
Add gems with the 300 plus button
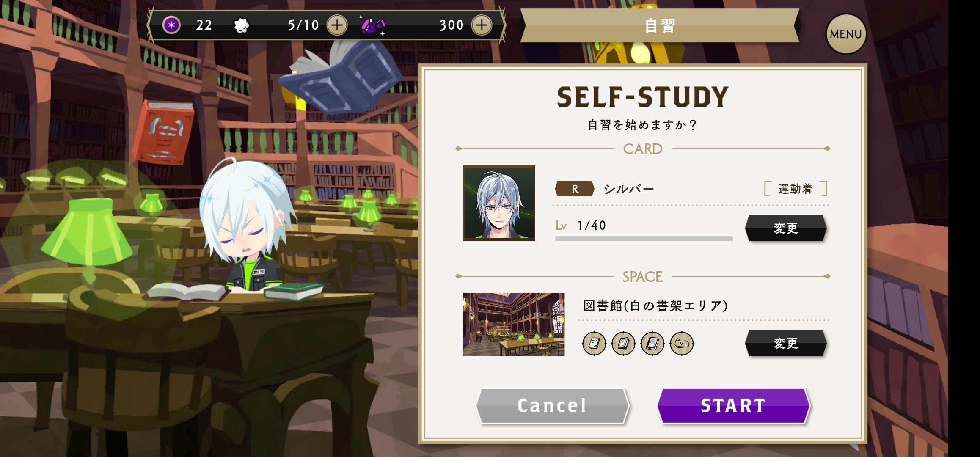[482, 25]
